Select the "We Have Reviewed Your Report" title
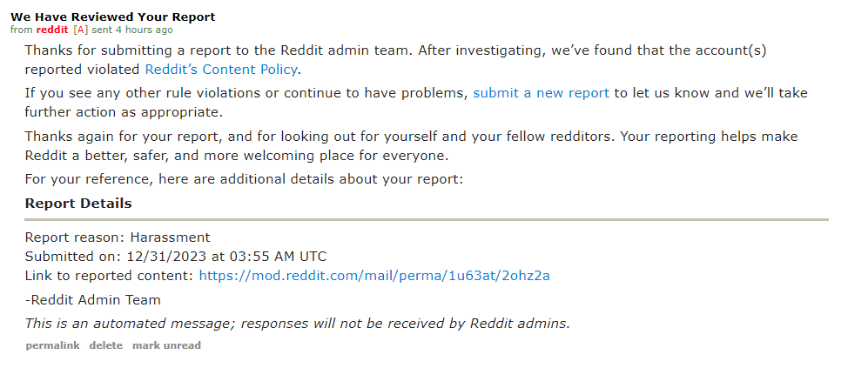Image resolution: width=868 pixels, height=368 pixels. [113, 17]
